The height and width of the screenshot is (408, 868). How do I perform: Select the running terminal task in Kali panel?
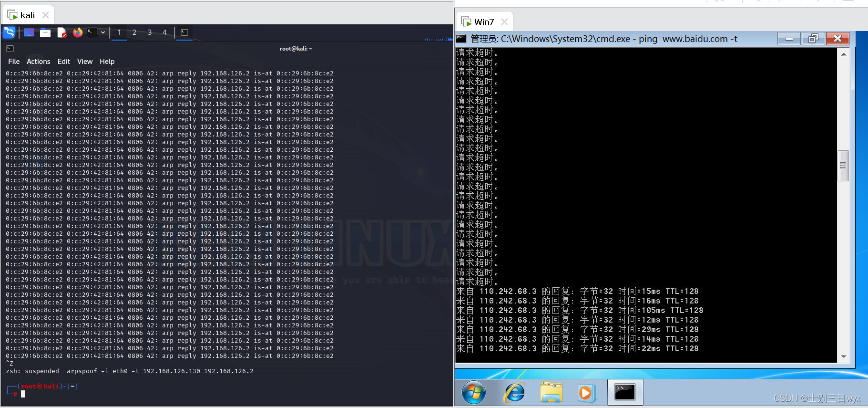[184, 32]
